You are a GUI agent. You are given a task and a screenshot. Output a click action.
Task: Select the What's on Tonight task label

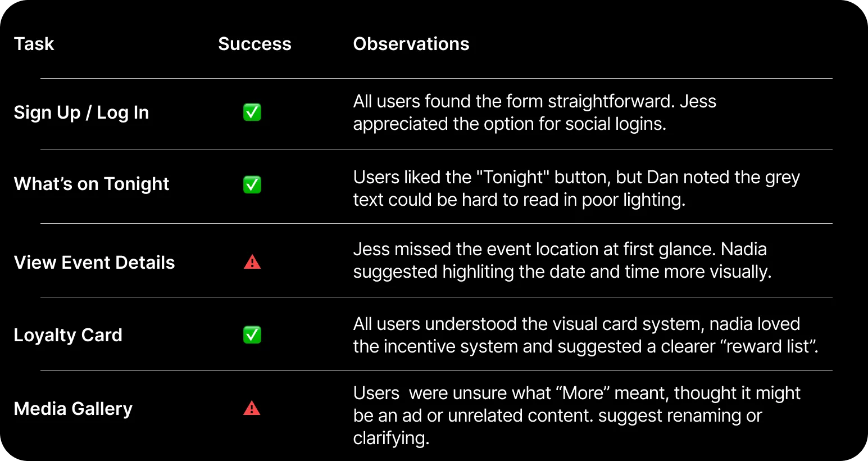91,184
